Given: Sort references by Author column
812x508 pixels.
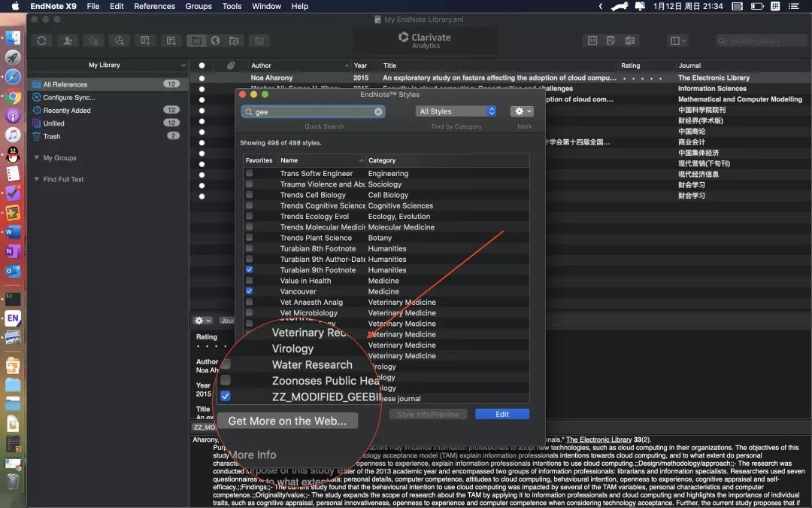Looking at the screenshot, I should click(x=299, y=65).
